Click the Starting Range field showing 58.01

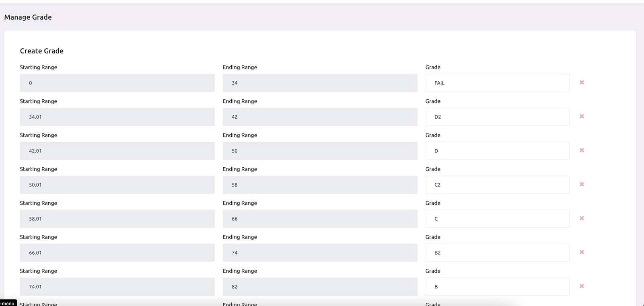point(117,219)
